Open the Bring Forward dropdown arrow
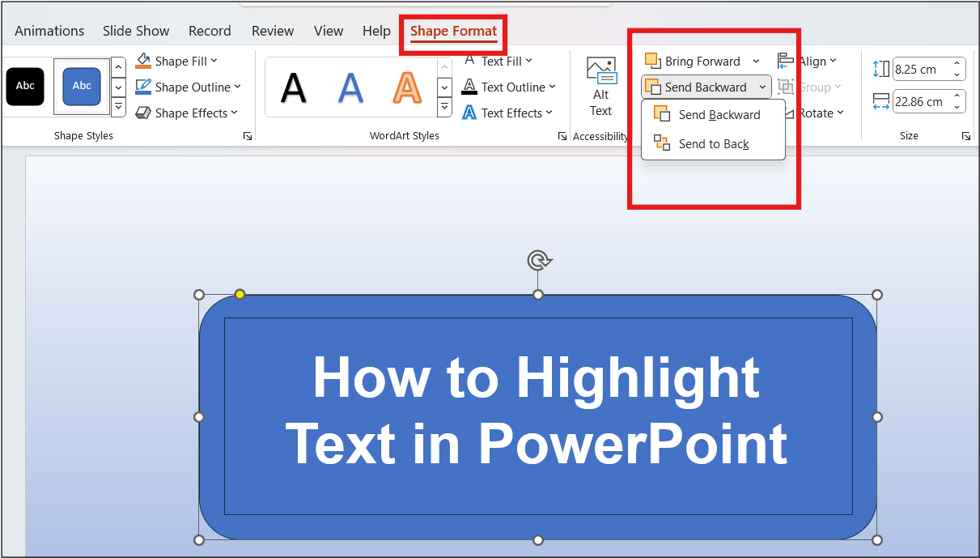Screen dimensions: 980x558 (756, 61)
